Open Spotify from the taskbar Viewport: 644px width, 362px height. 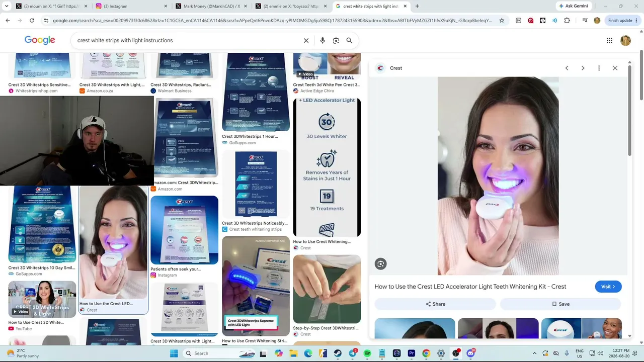pyautogui.click(x=367, y=353)
